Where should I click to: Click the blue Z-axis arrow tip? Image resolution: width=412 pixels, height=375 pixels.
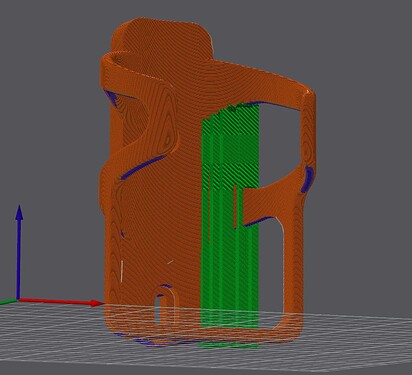19,212
